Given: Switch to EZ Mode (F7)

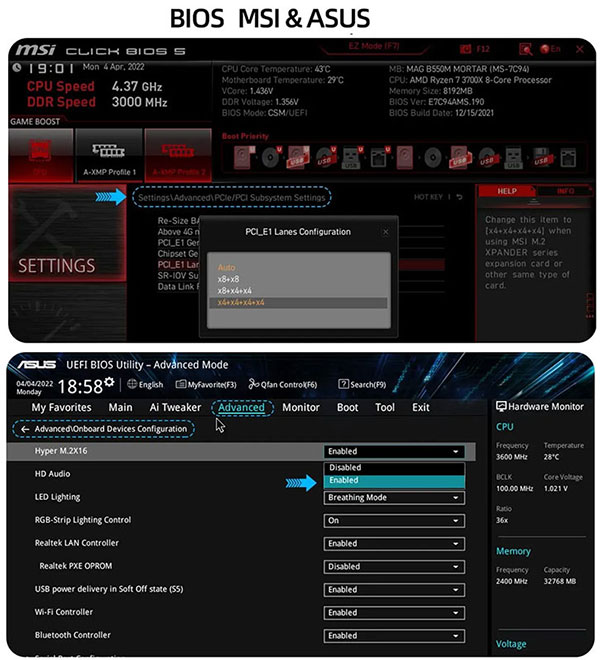Looking at the screenshot, I should tap(374, 46).
